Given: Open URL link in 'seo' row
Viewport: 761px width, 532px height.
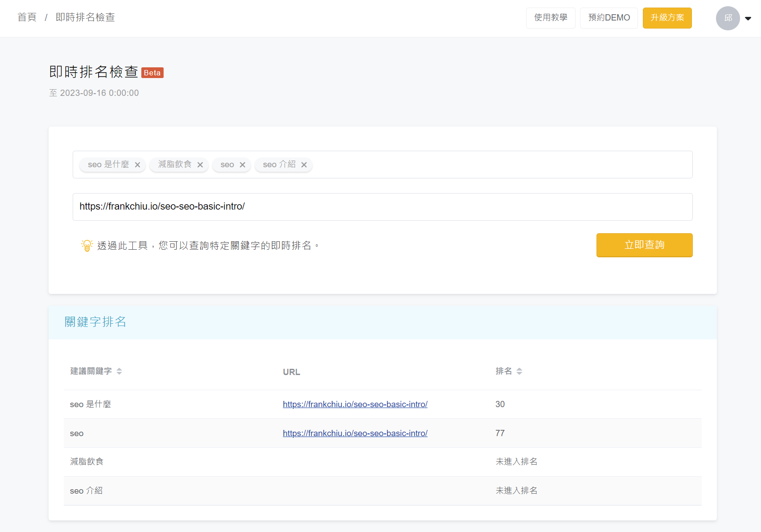Looking at the screenshot, I should coord(355,433).
